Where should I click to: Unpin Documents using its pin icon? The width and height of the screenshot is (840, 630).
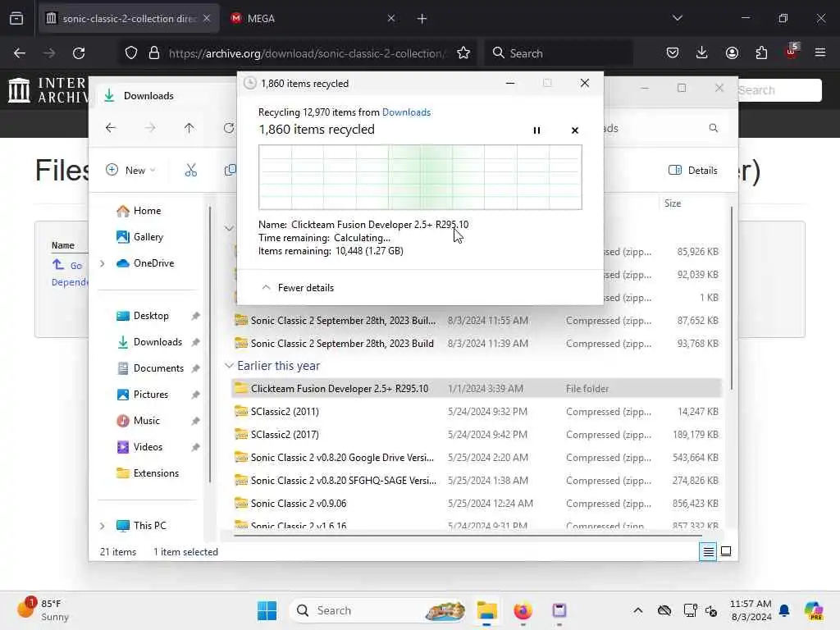point(195,368)
